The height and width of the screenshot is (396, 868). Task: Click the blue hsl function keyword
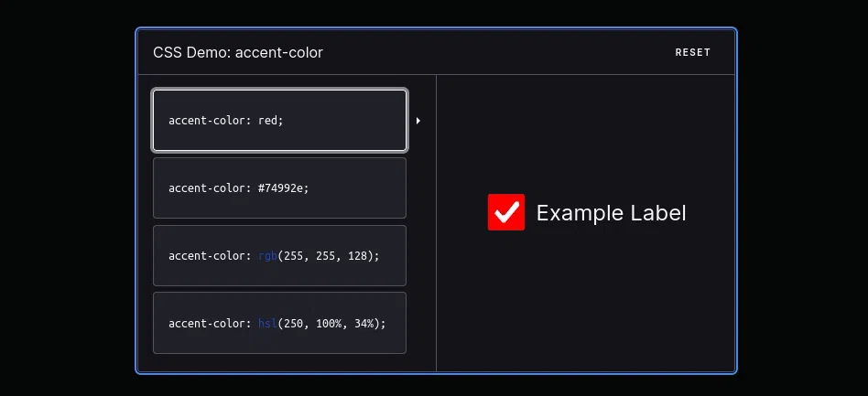coord(268,323)
